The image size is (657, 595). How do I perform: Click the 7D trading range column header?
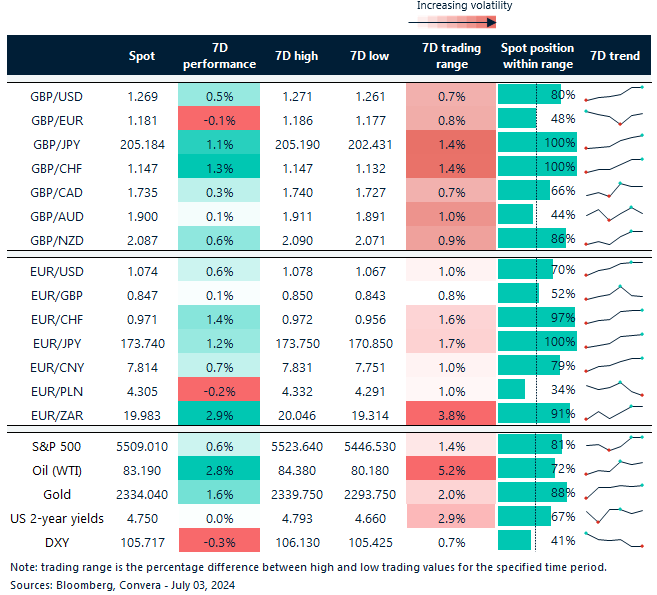[452, 56]
